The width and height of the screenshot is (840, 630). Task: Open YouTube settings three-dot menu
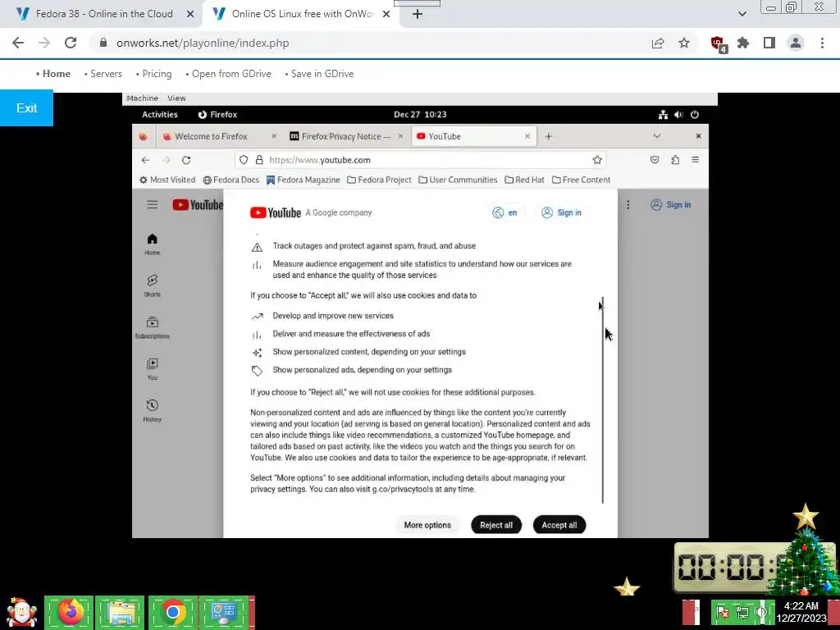[628, 204]
